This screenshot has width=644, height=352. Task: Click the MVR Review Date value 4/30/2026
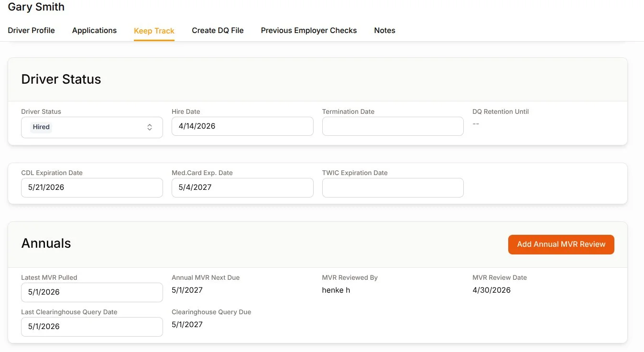click(491, 290)
